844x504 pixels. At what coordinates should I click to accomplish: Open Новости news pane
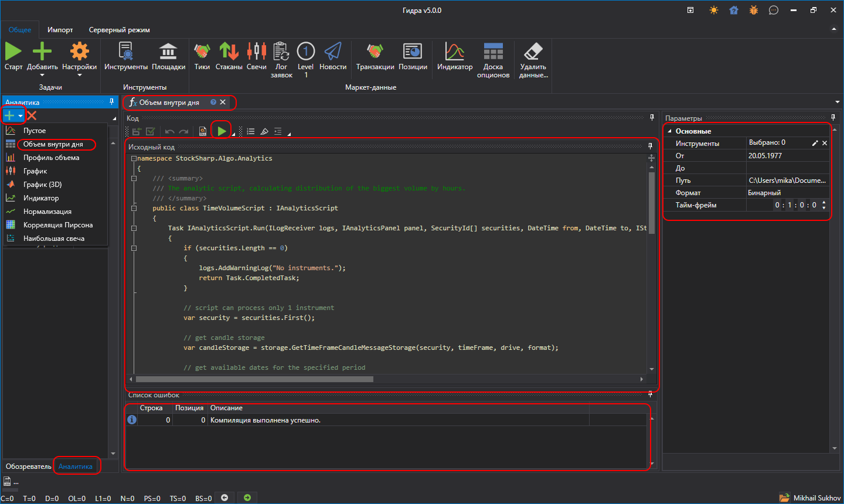click(333, 56)
